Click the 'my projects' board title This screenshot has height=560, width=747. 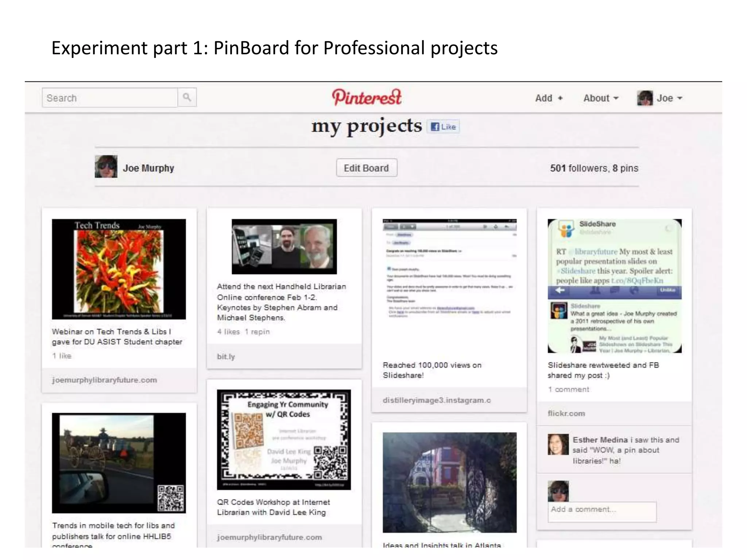(367, 126)
